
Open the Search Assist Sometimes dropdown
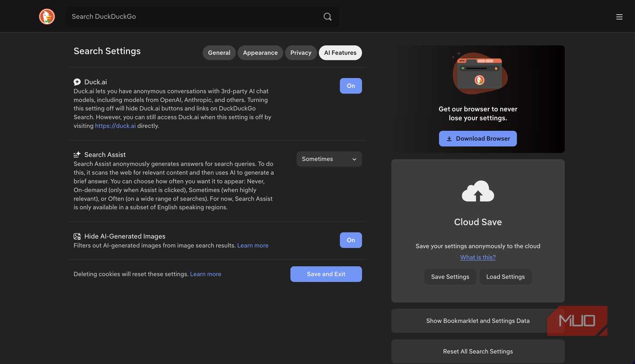(329, 159)
